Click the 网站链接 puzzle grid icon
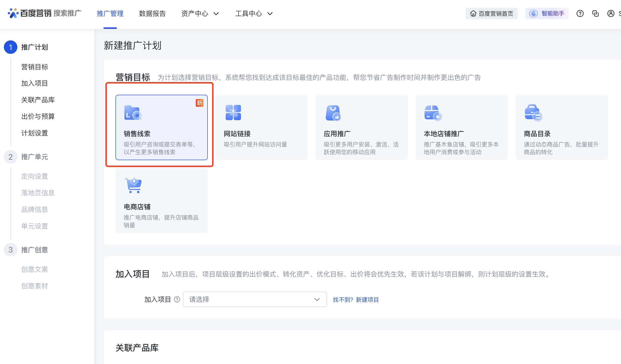Screen dimensions: 621x364 tap(233, 113)
